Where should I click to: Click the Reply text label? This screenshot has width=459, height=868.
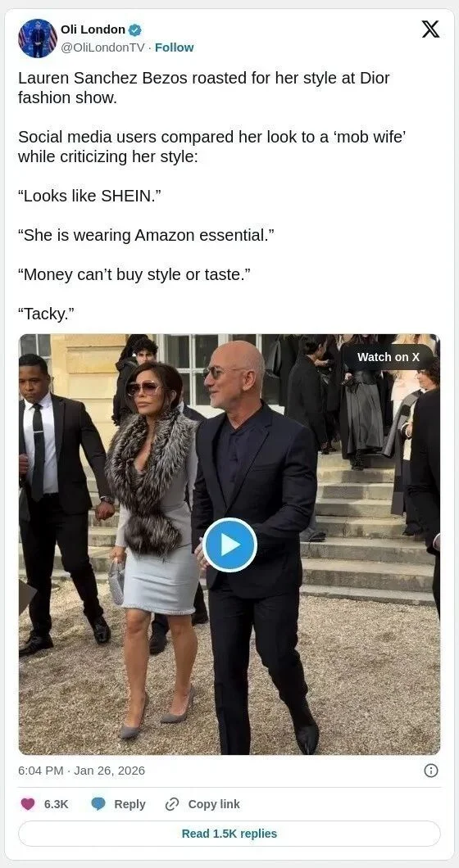click(130, 804)
